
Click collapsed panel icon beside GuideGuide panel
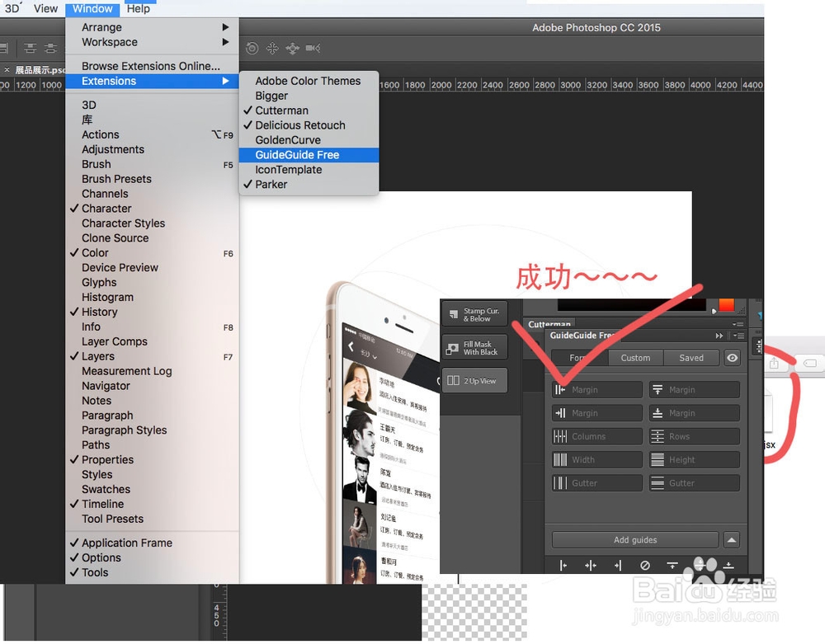pyautogui.click(x=758, y=346)
